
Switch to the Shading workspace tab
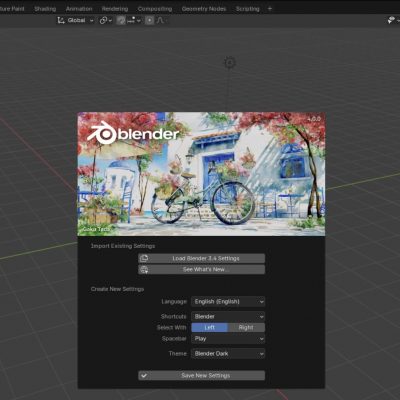(45, 9)
